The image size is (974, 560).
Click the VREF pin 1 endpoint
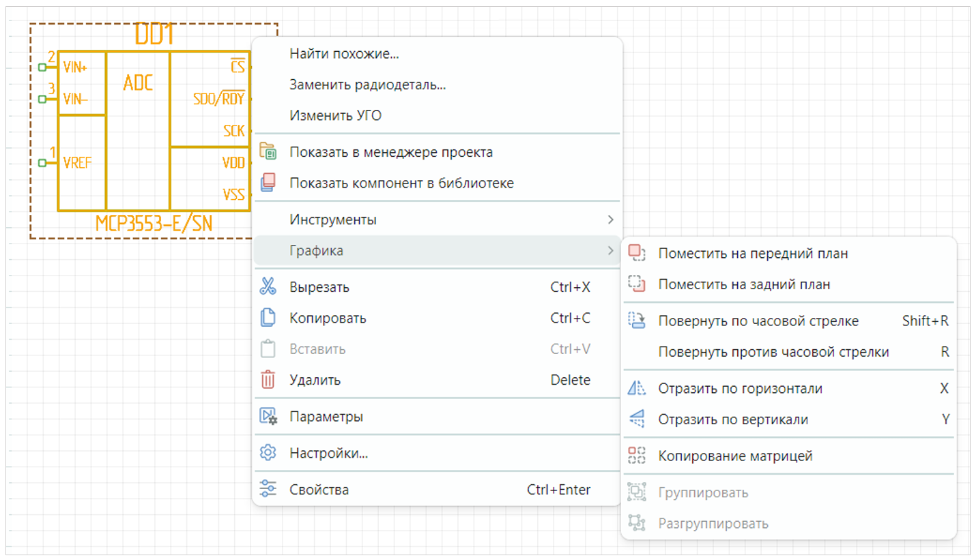[42, 163]
